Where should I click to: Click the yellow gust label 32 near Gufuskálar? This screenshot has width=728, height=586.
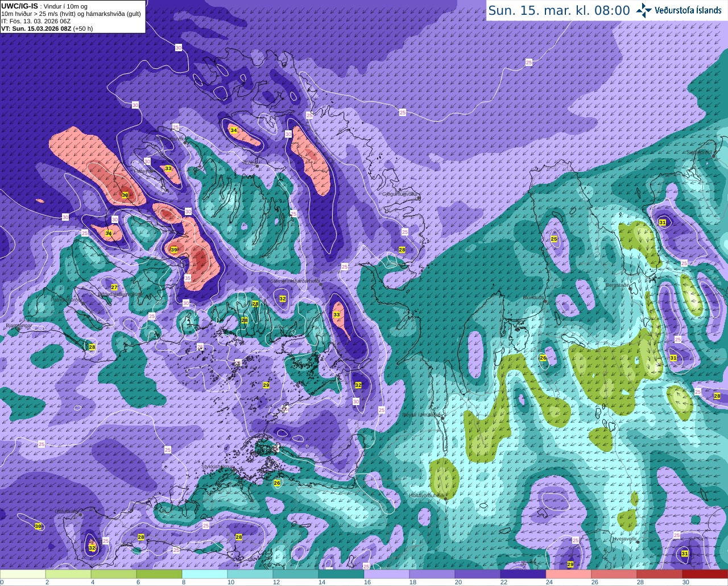pyautogui.click(x=92, y=548)
